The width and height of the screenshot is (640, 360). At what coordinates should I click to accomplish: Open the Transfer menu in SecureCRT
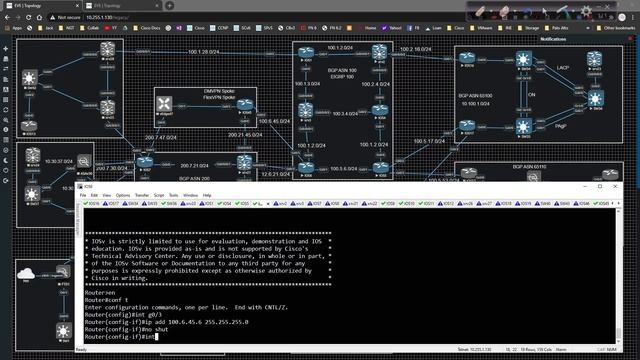click(142, 196)
